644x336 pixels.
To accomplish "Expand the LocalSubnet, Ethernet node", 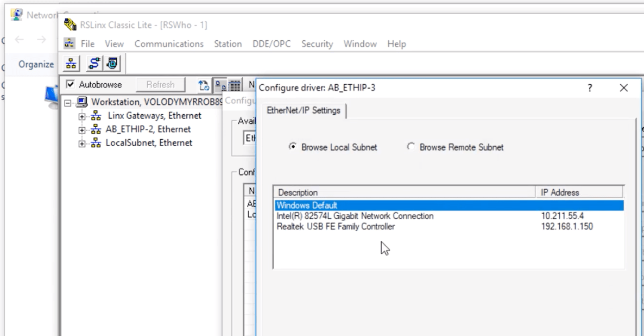I will pos(80,143).
